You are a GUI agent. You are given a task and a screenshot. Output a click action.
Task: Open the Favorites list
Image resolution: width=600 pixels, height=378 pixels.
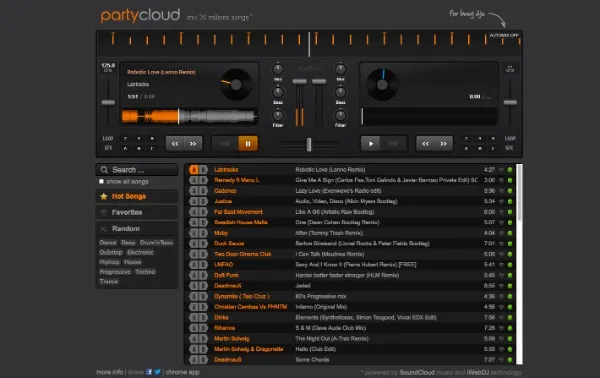[x=137, y=212]
